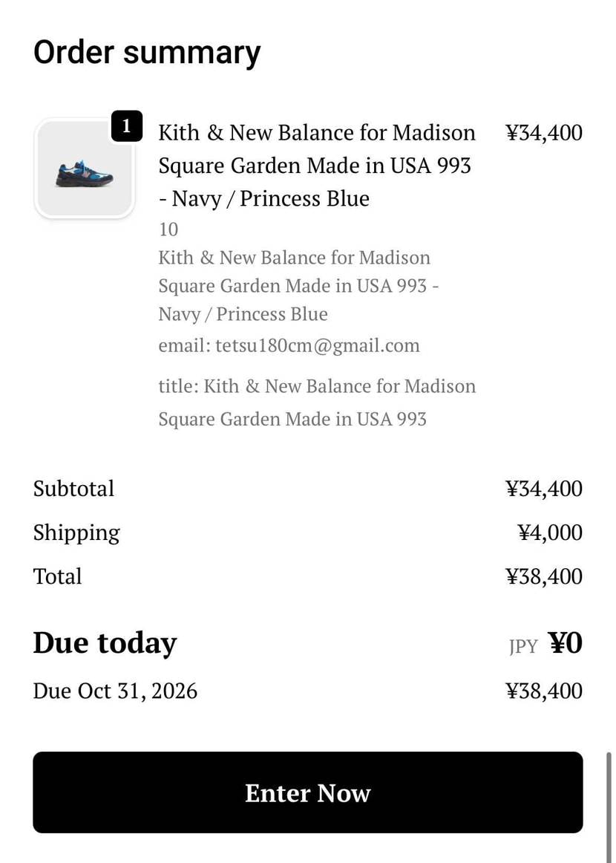Click the Subtotal label
The width and height of the screenshot is (616, 863).
[x=73, y=489]
